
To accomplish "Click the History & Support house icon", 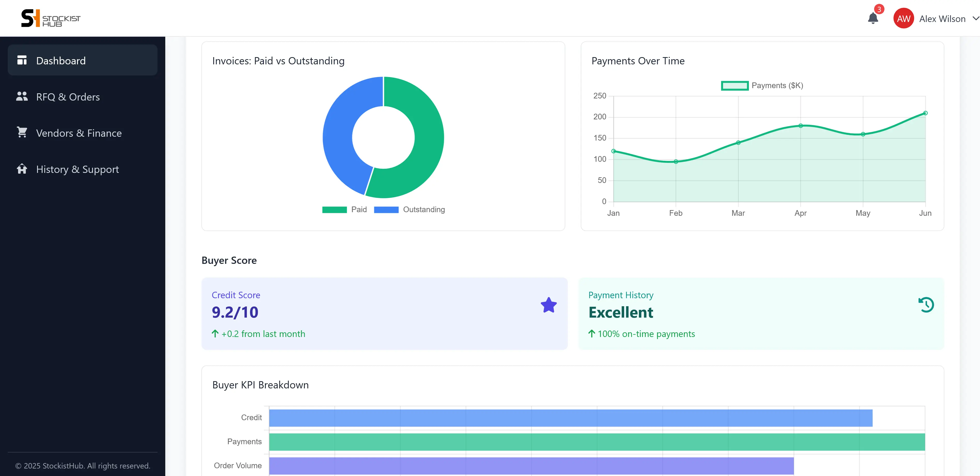I will [22, 168].
